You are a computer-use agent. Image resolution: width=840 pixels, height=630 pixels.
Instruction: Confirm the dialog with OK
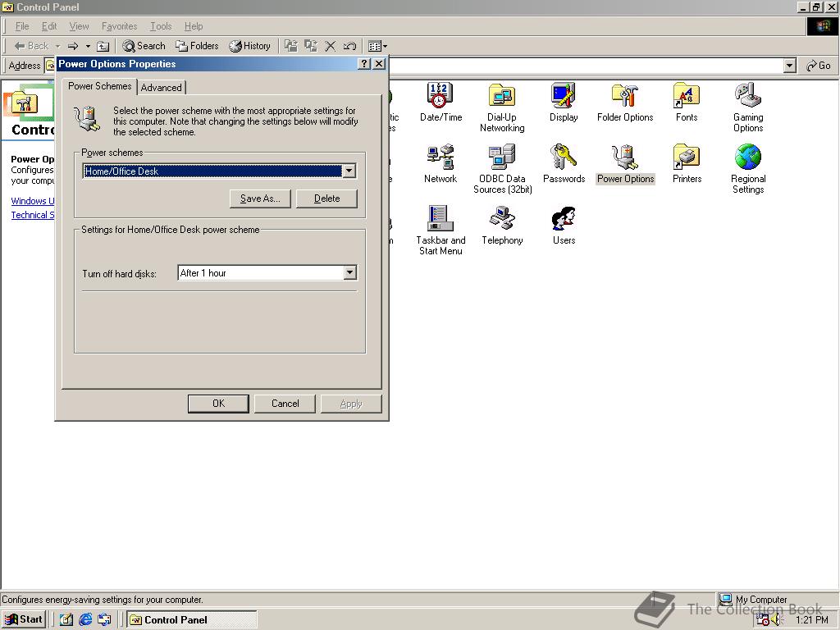[x=218, y=404]
